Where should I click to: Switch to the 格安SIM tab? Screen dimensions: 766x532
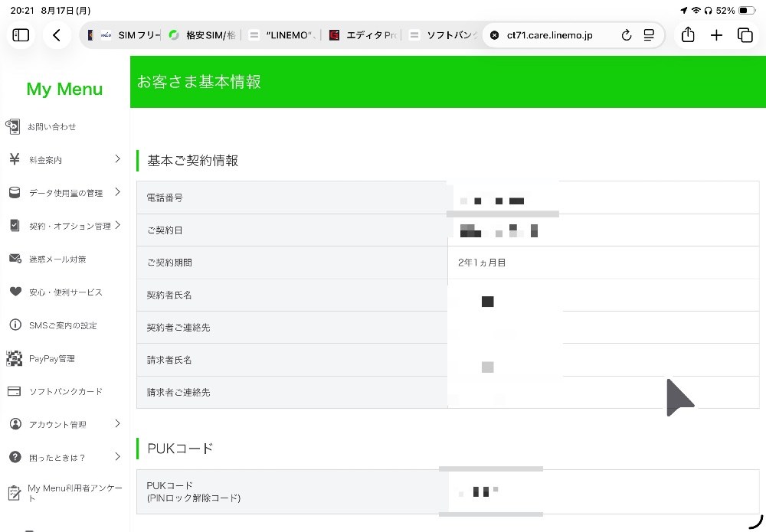[x=201, y=35]
